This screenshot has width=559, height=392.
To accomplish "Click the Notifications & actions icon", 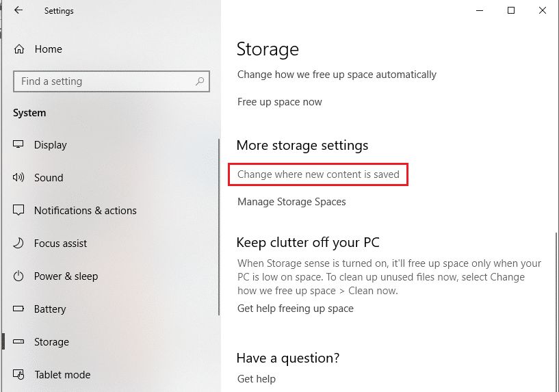I will pyautogui.click(x=19, y=211).
